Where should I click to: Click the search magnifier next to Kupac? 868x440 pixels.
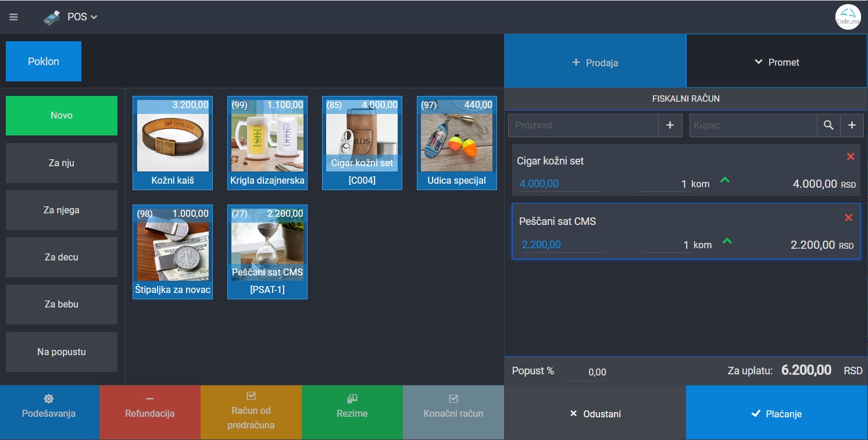point(828,125)
